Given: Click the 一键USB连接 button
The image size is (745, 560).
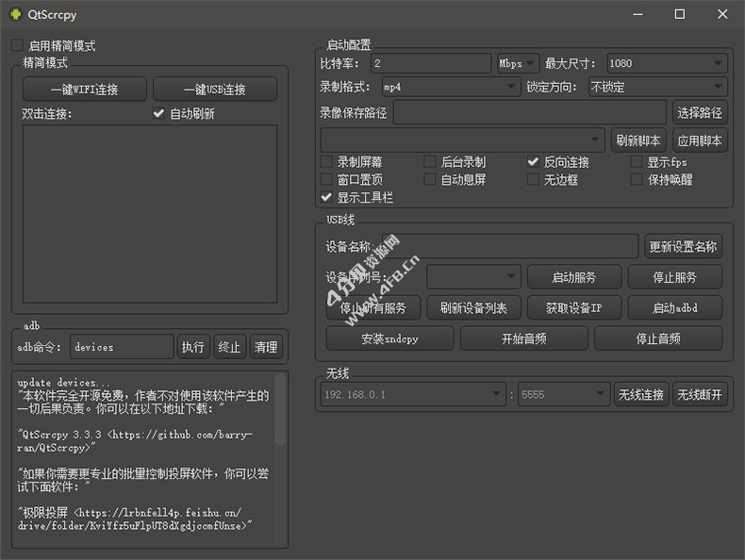Looking at the screenshot, I should [x=215, y=90].
